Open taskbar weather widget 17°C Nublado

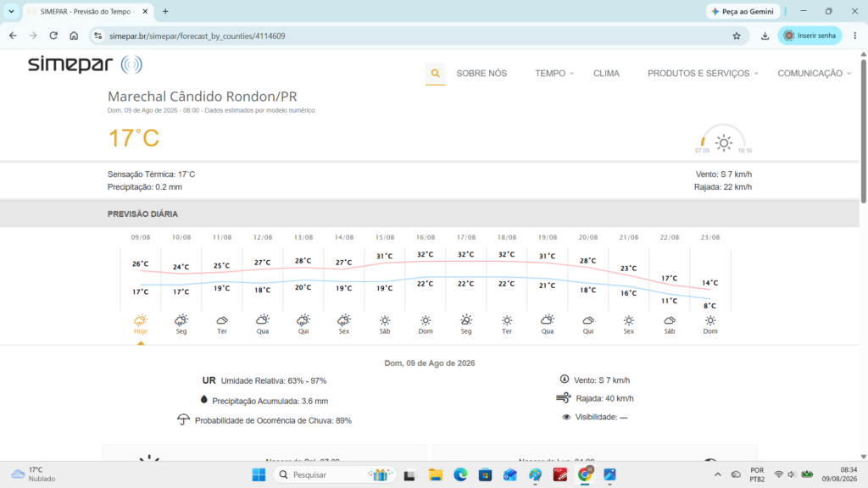(x=34, y=474)
